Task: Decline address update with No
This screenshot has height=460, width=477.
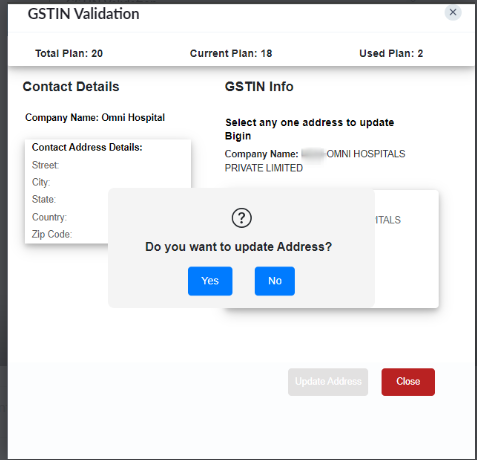Action: coord(275,281)
